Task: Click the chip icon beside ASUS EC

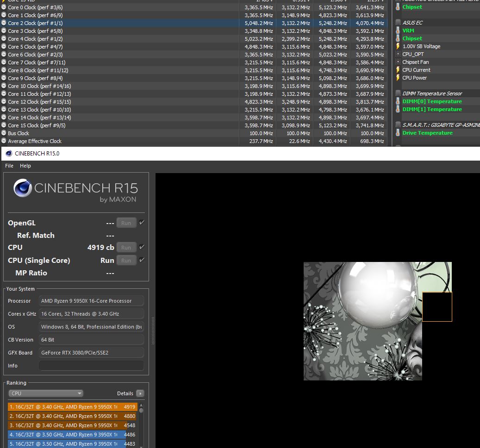Action: pos(398,22)
